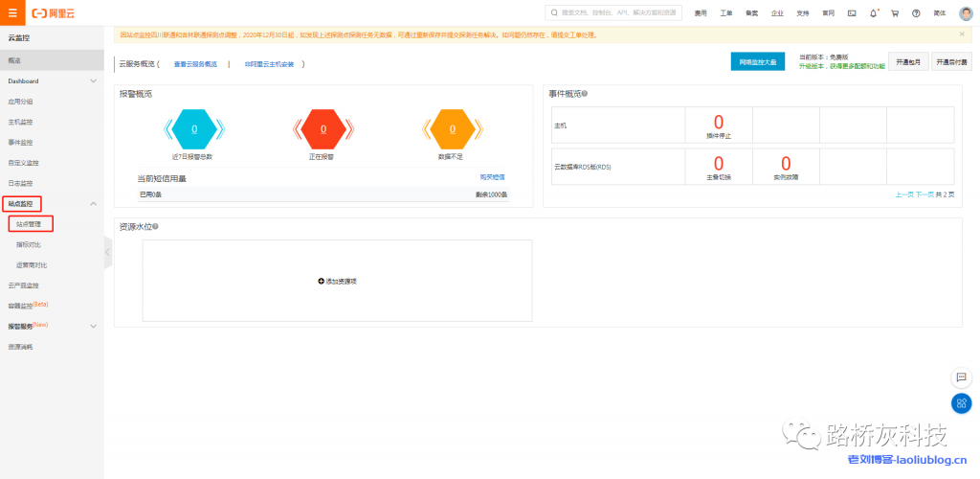Open the hamburger menu in top-left corner

click(11, 13)
